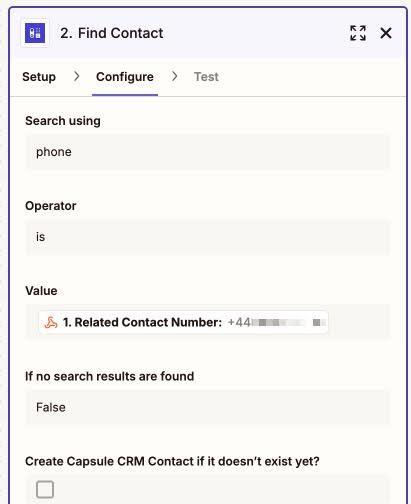411x504 pixels.
Task: Click empty space in the Value field
Action: point(358,322)
